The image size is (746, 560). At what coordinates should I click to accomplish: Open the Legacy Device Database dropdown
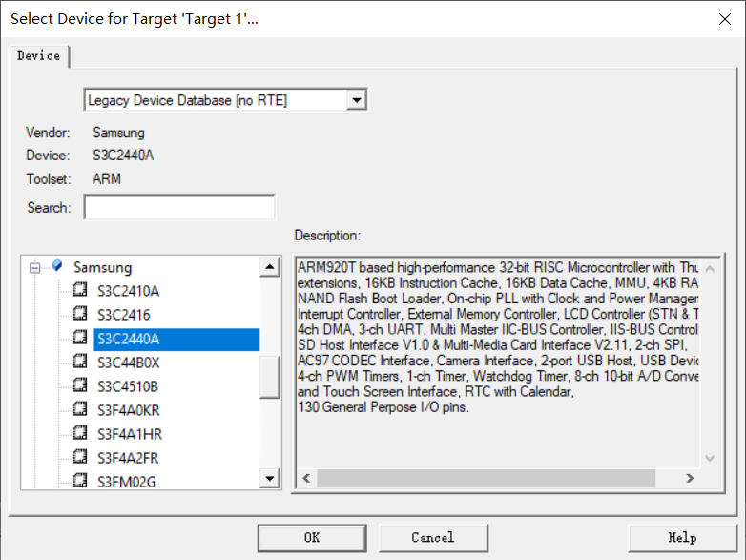(x=357, y=100)
